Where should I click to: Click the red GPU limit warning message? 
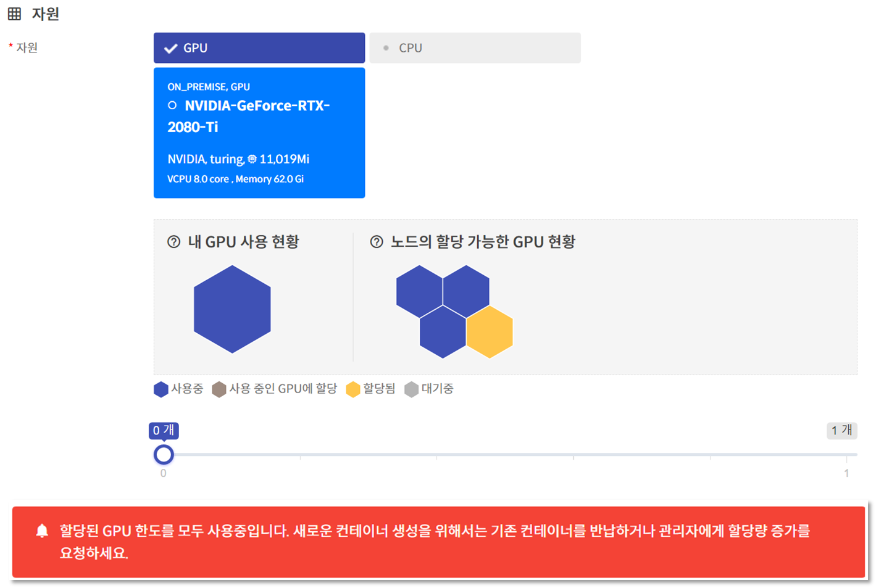tap(438, 542)
